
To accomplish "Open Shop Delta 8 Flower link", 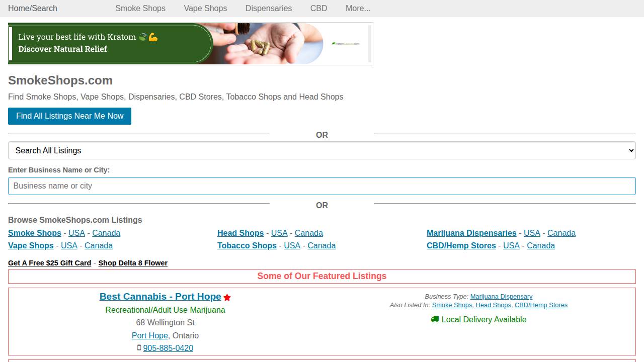I will (133, 263).
